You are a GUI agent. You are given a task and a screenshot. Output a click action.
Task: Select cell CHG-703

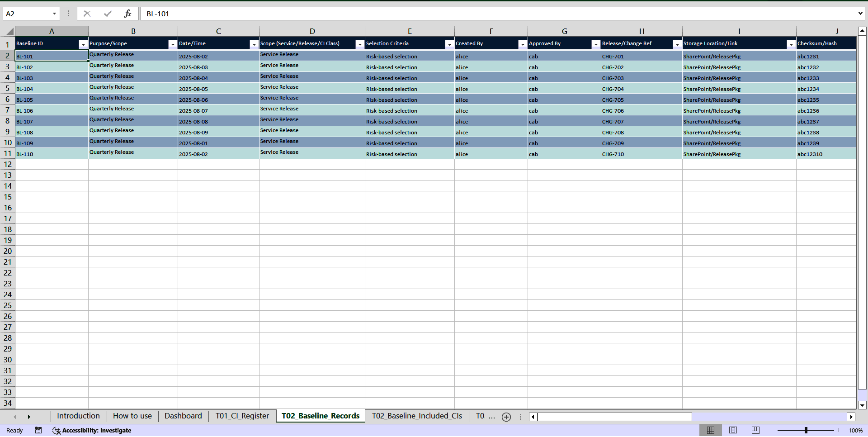click(x=642, y=77)
